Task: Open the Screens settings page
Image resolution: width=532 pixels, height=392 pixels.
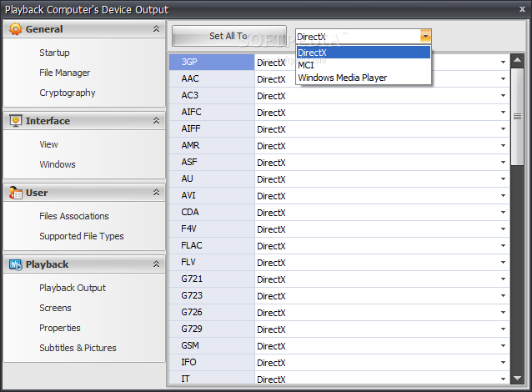Action: point(55,308)
